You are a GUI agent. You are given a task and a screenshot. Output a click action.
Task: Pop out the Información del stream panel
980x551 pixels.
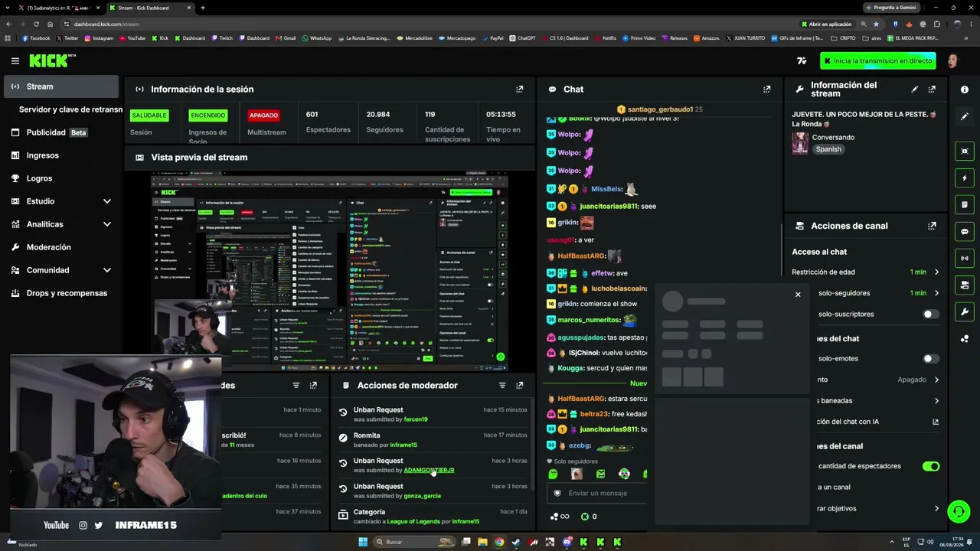coord(932,89)
